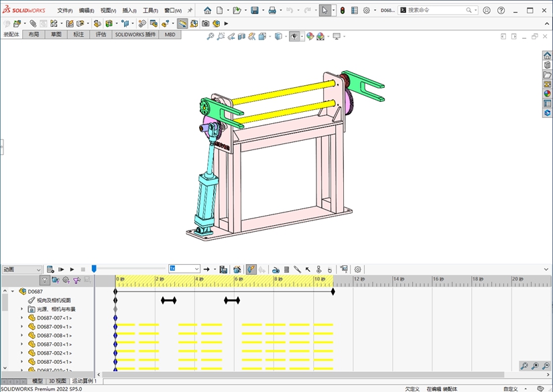The height and width of the screenshot is (392, 553).
Task: Open the 工具(T) menu
Action: pos(150,11)
